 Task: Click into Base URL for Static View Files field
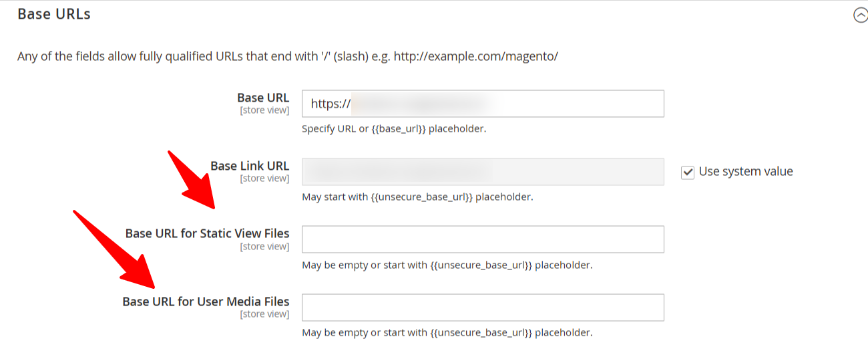(482, 239)
